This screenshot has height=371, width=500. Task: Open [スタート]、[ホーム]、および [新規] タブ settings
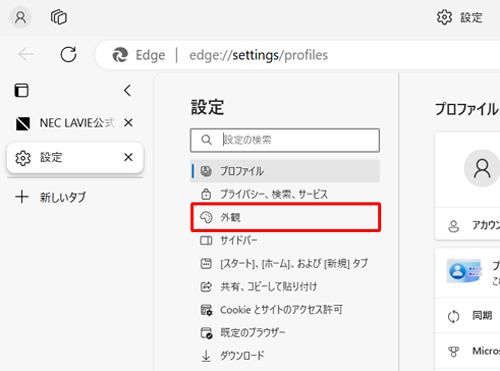pos(285,264)
